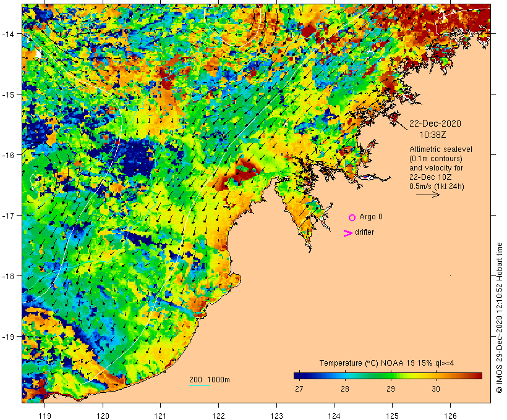Screen dimensions: 507x420
Task: Click the '200 1000m' depth legend text
Action: point(210,380)
